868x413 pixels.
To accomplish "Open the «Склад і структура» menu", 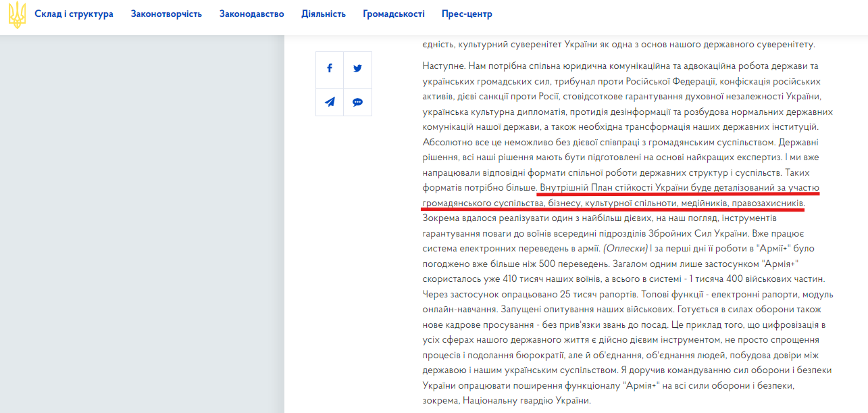I will pos(74,12).
